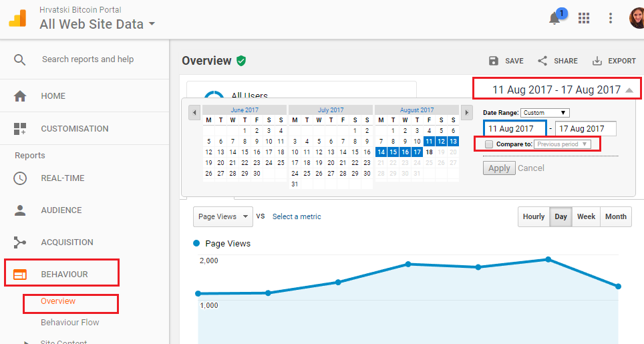Open the Google apps grid icon
The width and height of the screenshot is (644, 344).
click(584, 19)
